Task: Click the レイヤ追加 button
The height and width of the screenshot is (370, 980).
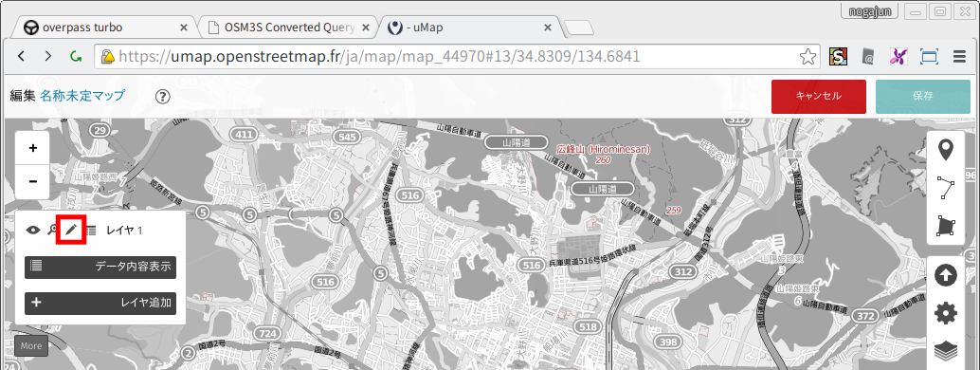Action: 100,303
